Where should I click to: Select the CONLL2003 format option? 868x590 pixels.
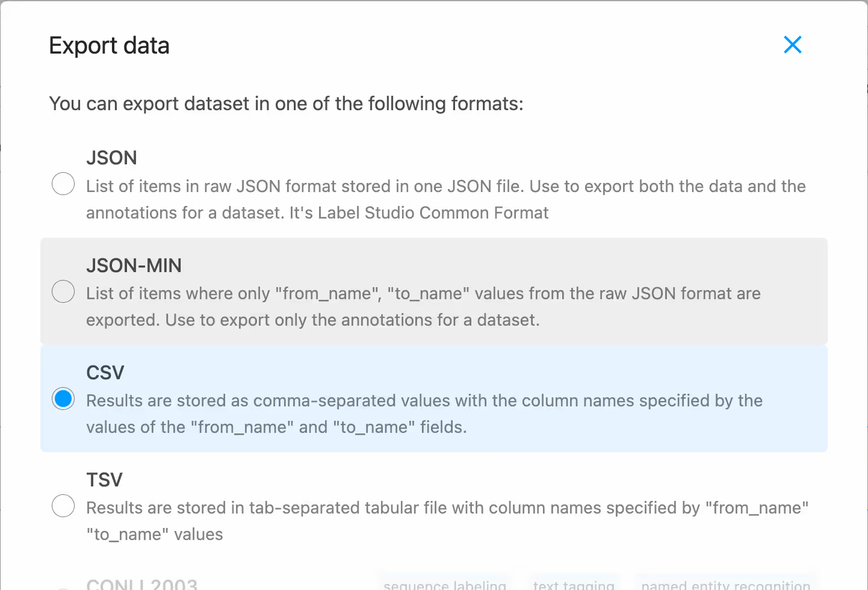142,585
